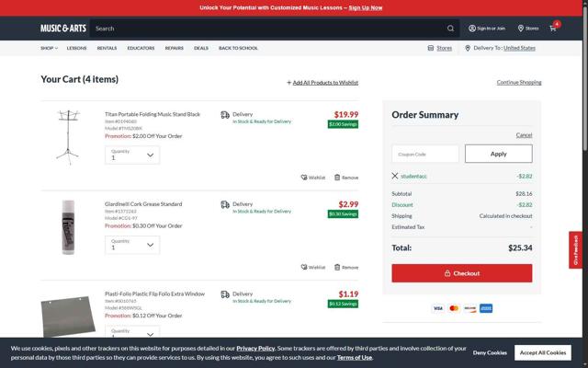
Task: Focus the Coupon Code input field
Action: click(424, 154)
